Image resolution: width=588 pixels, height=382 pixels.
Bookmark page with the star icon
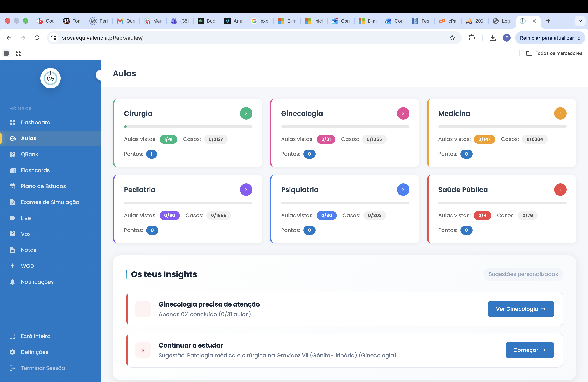point(452,38)
